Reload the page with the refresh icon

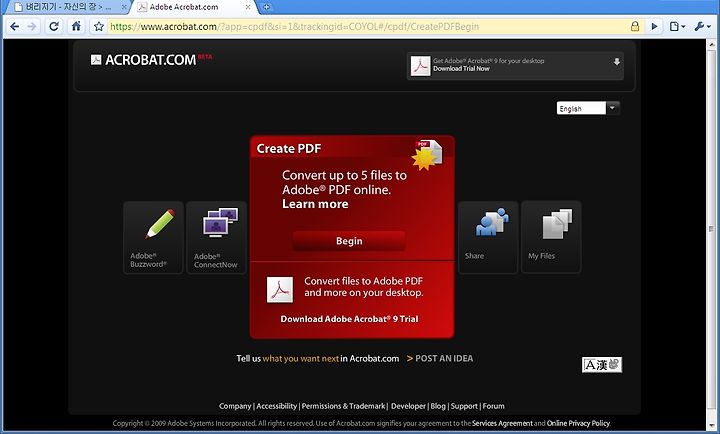point(54,27)
